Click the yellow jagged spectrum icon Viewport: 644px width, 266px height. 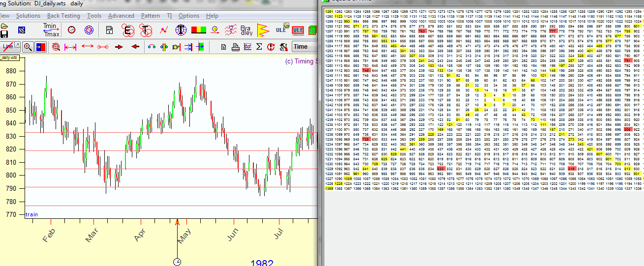(263, 30)
